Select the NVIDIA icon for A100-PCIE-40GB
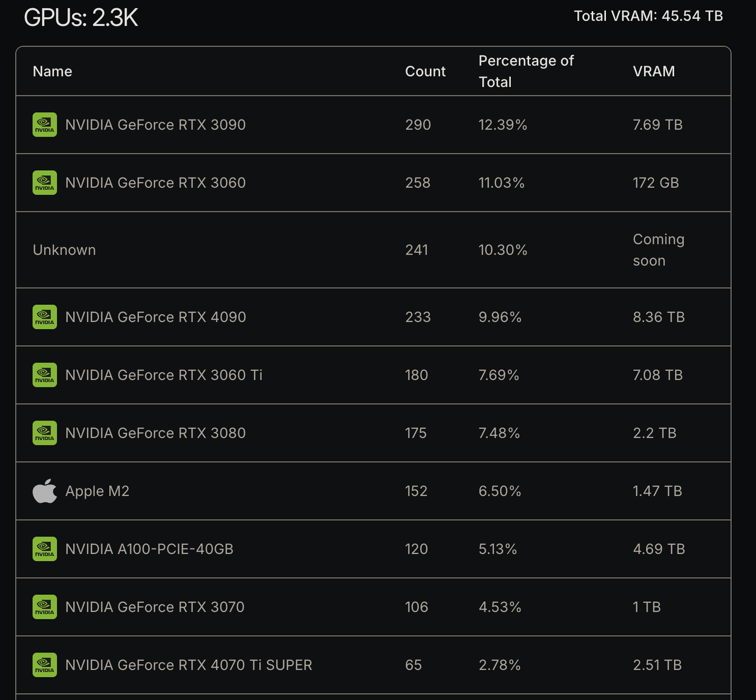 (x=45, y=549)
